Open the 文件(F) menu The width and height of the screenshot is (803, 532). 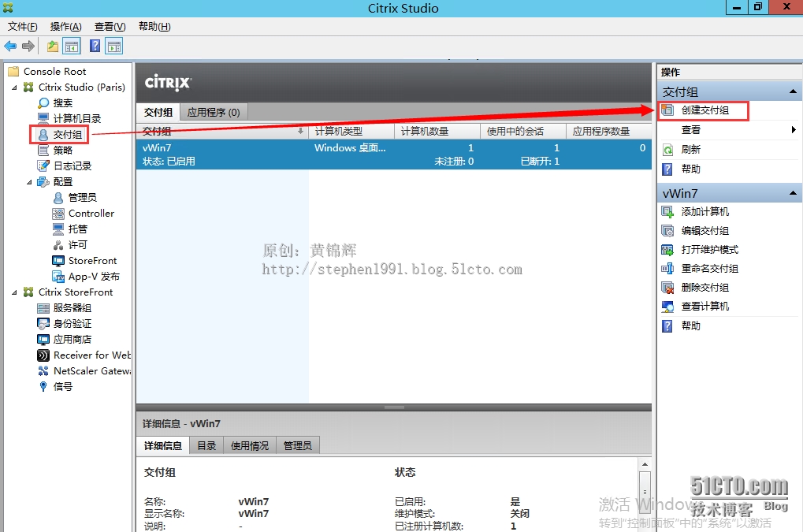pyautogui.click(x=23, y=27)
